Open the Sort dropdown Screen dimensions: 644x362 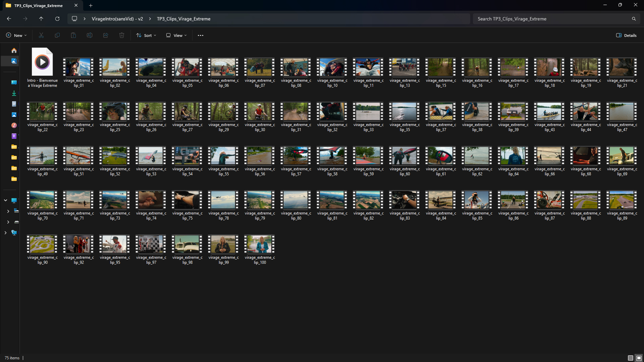pos(146,35)
